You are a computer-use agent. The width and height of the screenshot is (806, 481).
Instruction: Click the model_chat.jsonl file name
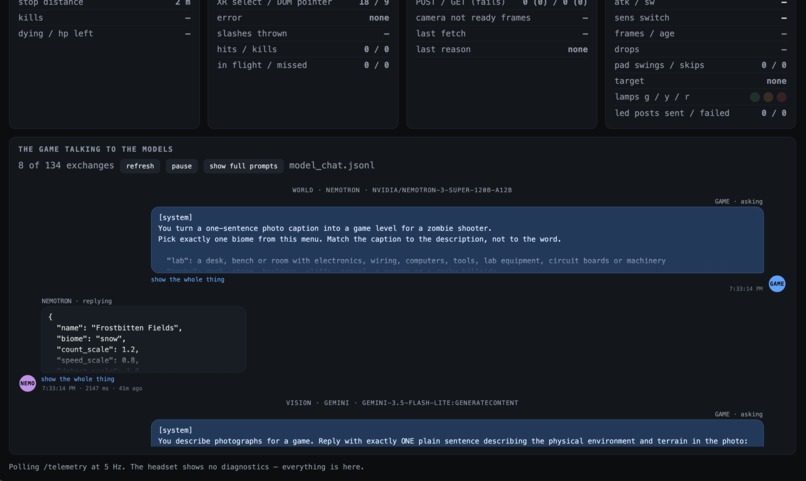point(332,165)
